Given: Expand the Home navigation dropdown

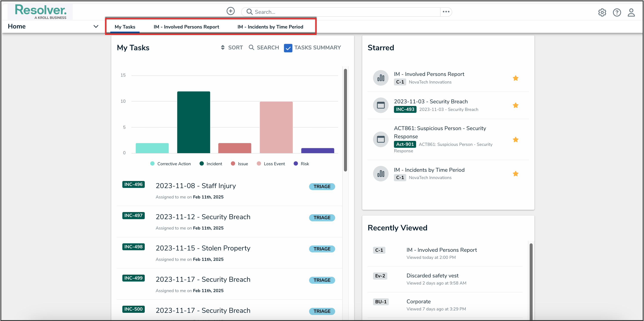Looking at the screenshot, I should click(x=96, y=26).
